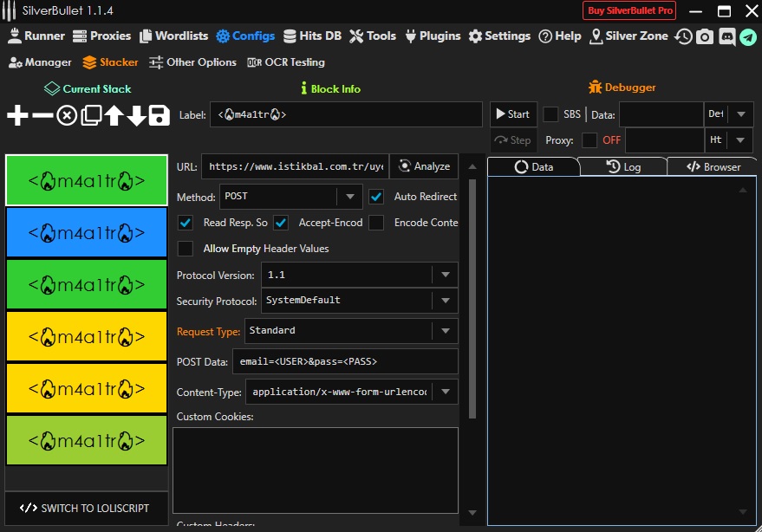Add a new block with plus icon

(17, 115)
